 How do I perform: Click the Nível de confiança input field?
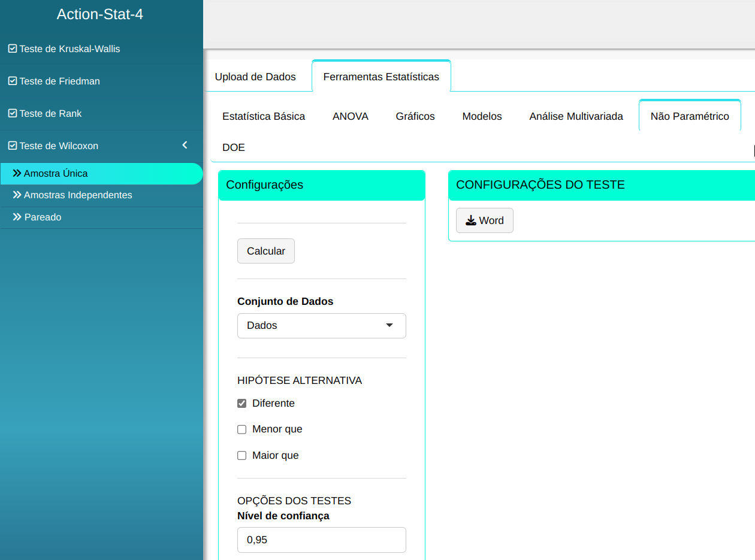(321, 540)
